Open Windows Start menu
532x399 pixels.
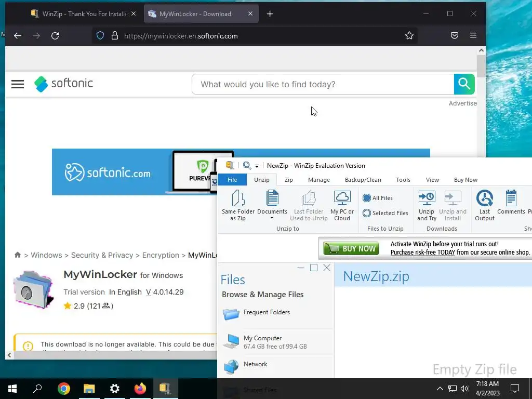(x=12, y=389)
